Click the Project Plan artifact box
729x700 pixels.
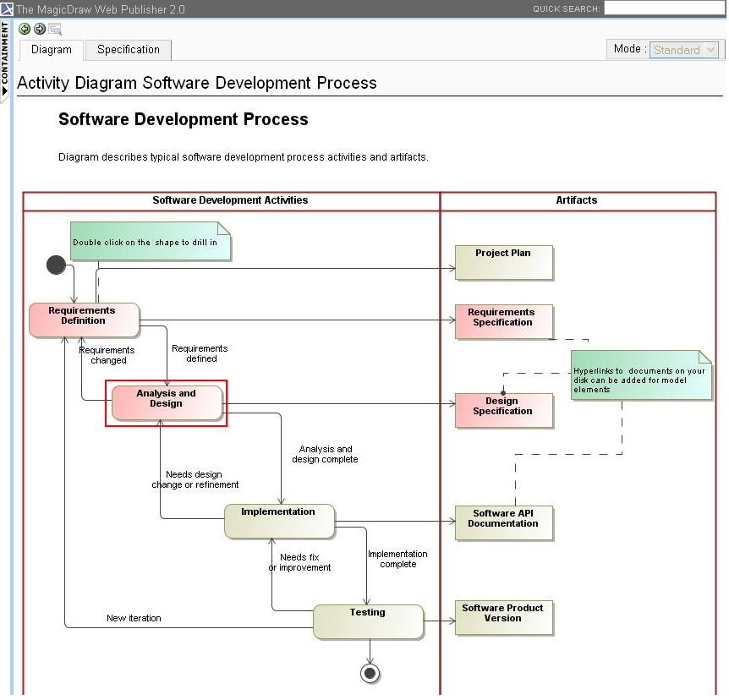503,262
